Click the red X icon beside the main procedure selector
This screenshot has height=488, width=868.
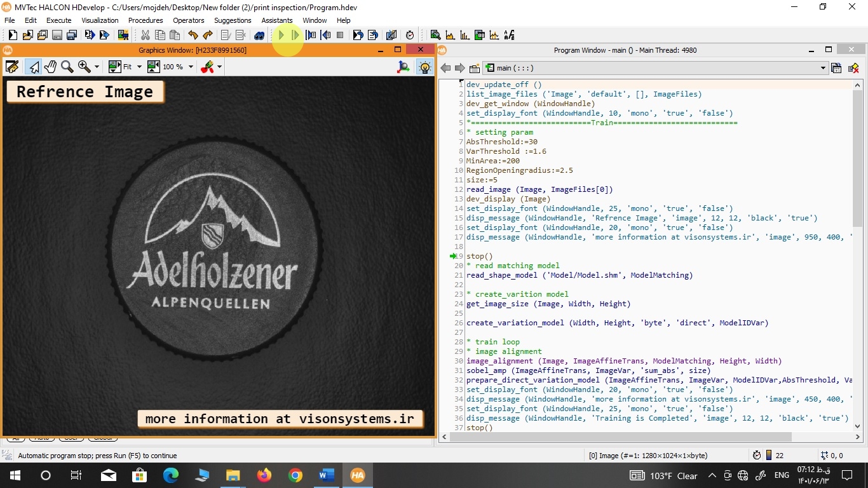click(853, 68)
